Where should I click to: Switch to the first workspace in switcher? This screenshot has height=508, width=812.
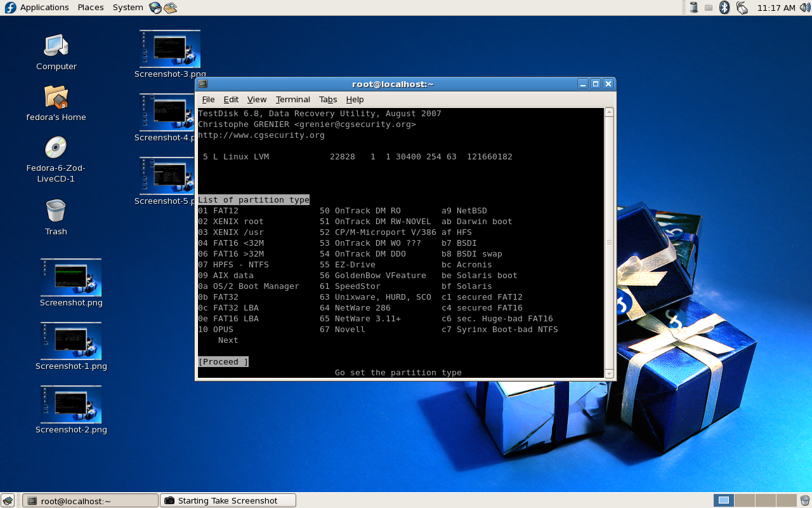click(x=724, y=500)
